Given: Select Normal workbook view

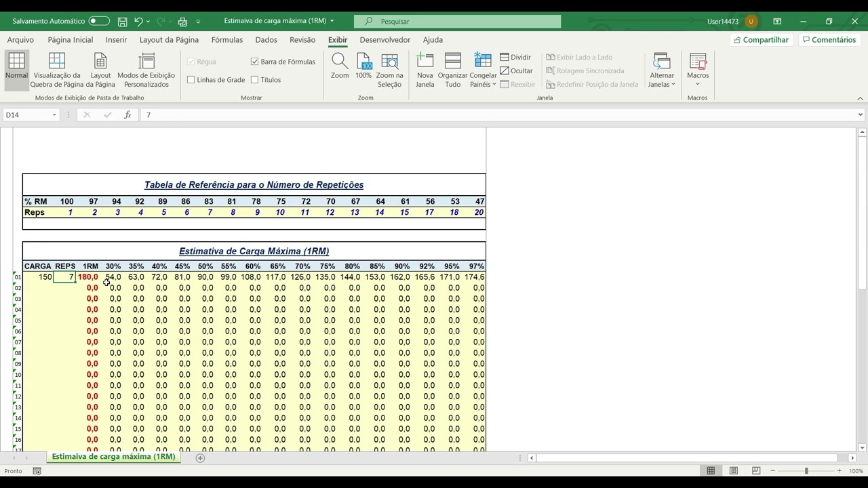Looking at the screenshot, I should click(16, 70).
